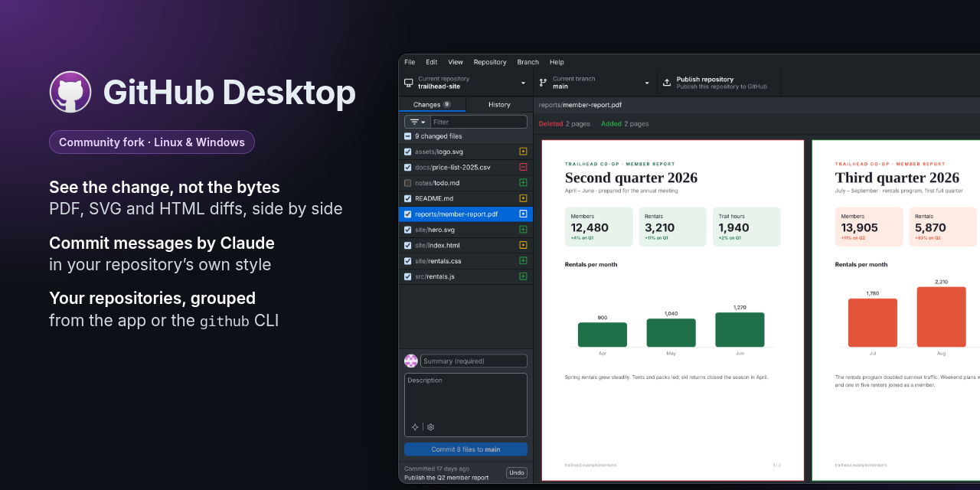Open the Repository menu

(490, 62)
